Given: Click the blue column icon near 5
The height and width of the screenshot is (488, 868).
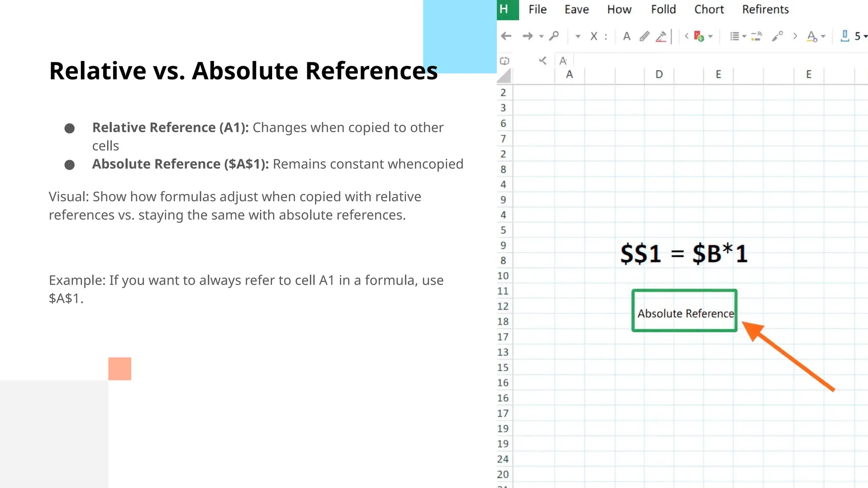Looking at the screenshot, I should coord(845,36).
